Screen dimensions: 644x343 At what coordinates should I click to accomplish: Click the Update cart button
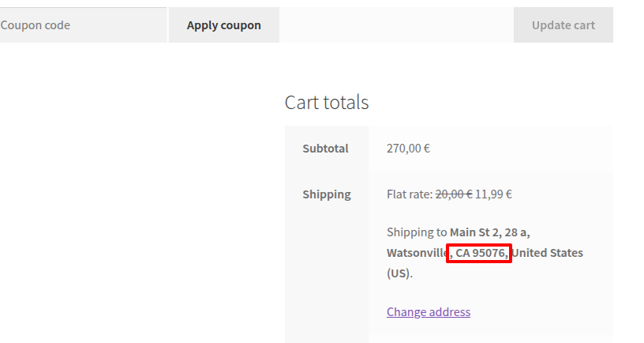click(x=563, y=25)
